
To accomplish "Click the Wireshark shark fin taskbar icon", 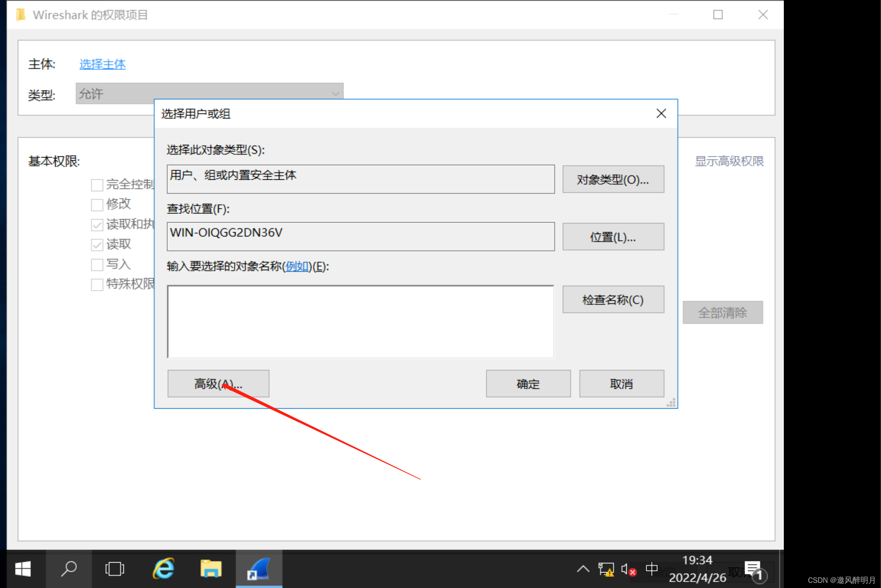I will [259, 569].
